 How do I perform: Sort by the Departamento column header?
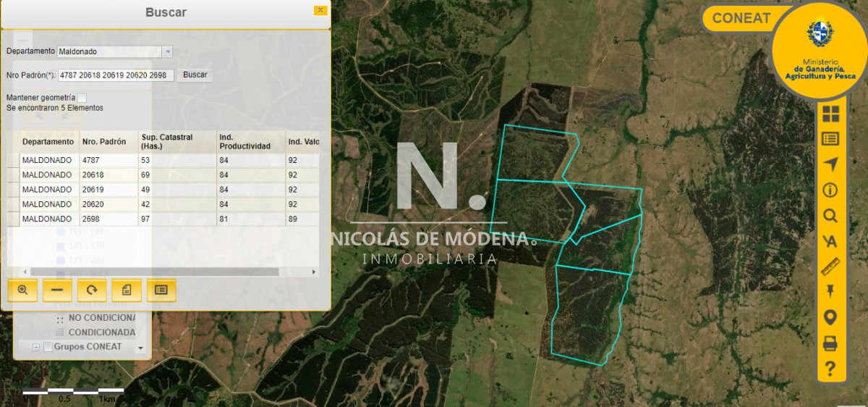48,141
